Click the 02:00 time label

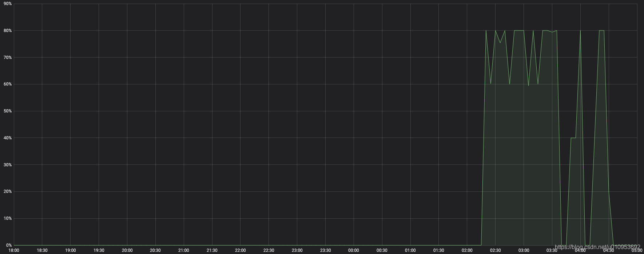(x=467, y=250)
